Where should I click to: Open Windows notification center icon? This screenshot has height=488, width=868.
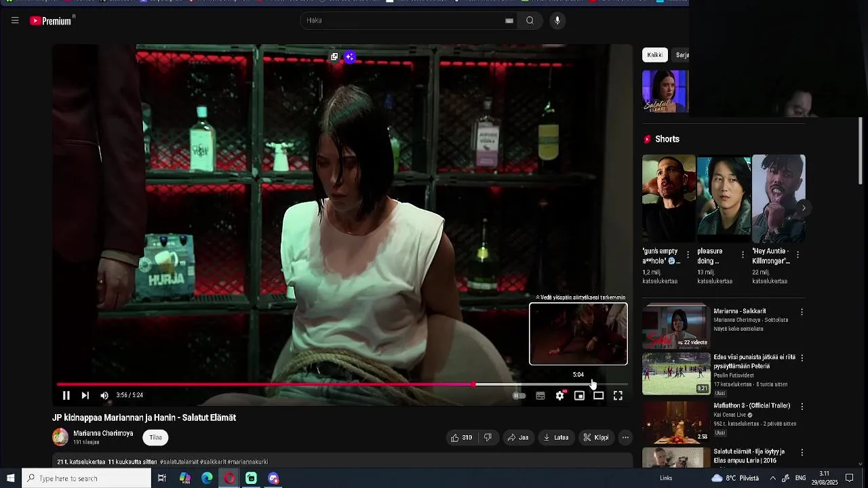[849, 479]
